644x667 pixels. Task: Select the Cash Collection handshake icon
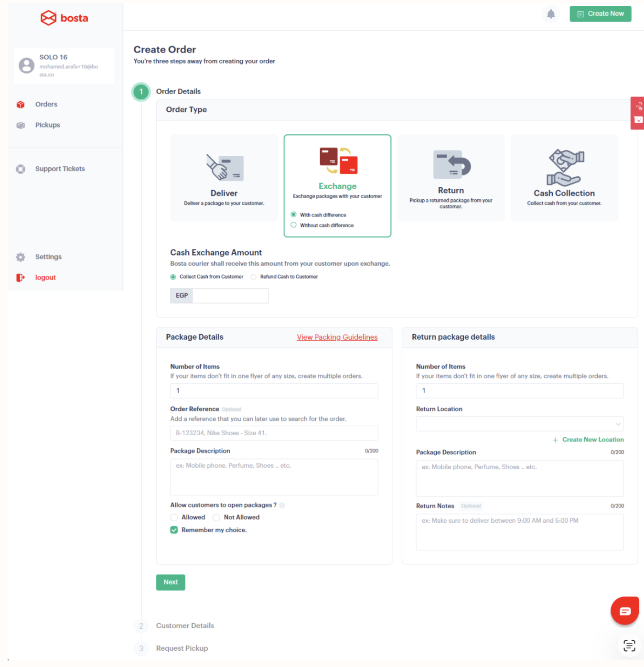(565, 167)
